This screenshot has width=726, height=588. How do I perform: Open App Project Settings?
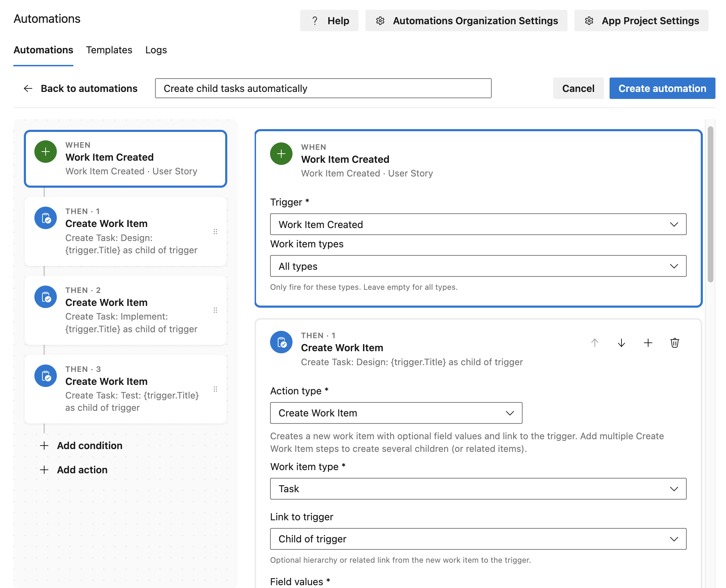pyautogui.click(x=641, y=21)
